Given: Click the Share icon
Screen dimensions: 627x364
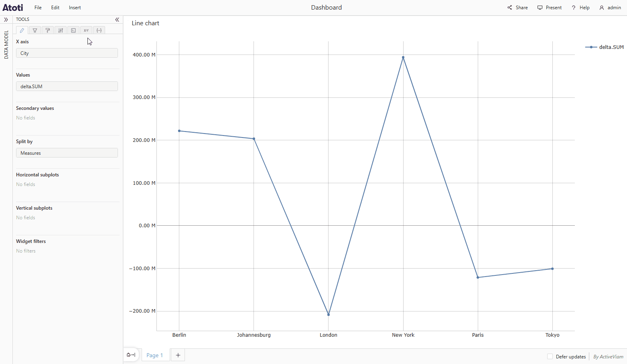Looking at the screenshot, I should pos(517,7).
